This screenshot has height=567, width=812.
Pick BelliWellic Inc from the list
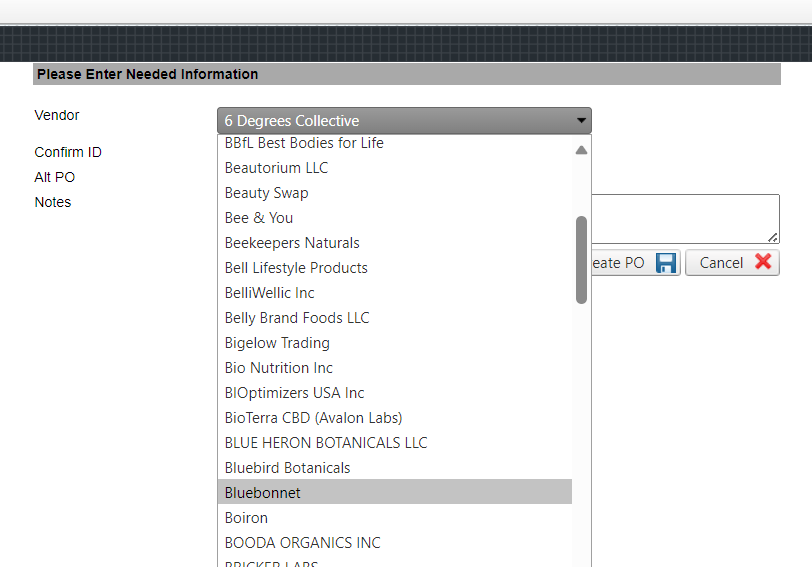coord(395,293)
